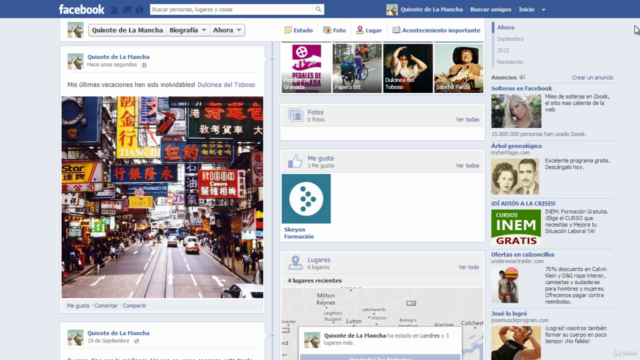Open the account menu arrow beside Inicio
This screenshot has width=640, height=360.
click(x=543, y=10)
